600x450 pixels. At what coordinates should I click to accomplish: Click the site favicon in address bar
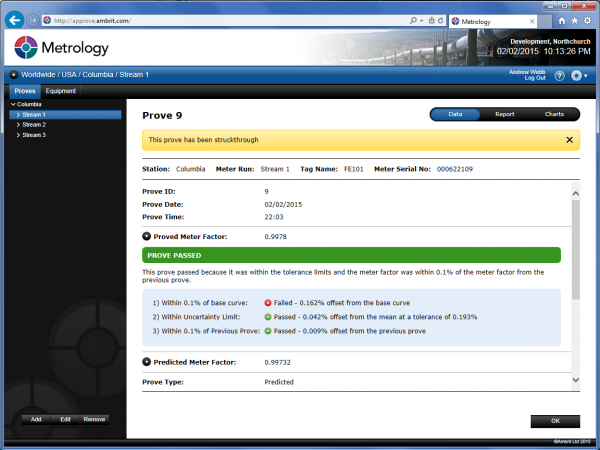[47, 20]
